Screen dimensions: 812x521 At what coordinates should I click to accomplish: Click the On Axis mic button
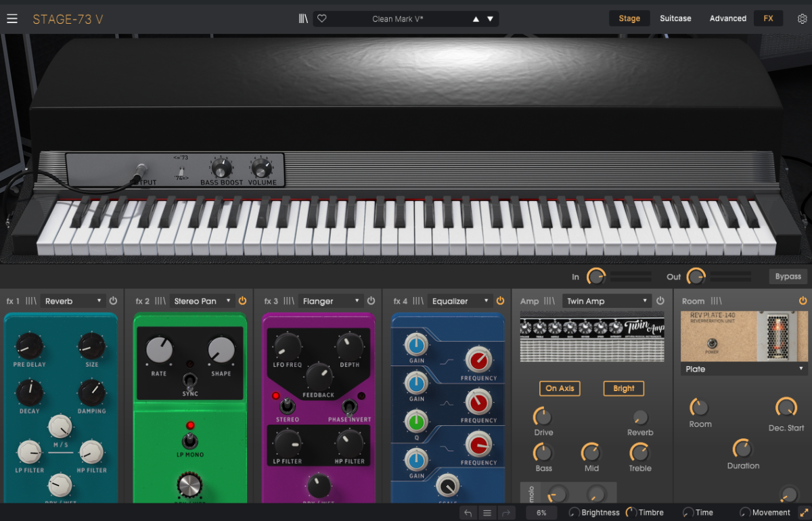pyautogui.click(x=560, y=388)
